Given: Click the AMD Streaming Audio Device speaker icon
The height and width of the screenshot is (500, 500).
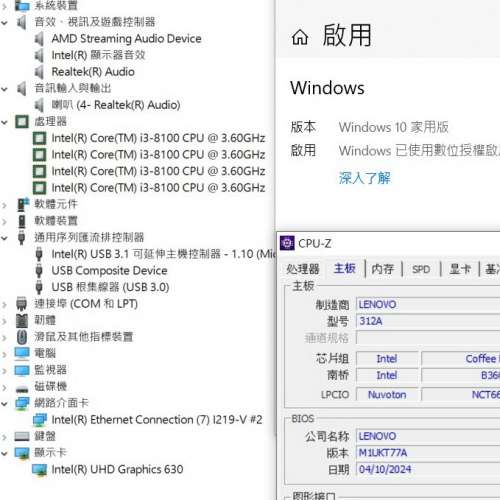Looking at the screenshot, I should point(39,39).
